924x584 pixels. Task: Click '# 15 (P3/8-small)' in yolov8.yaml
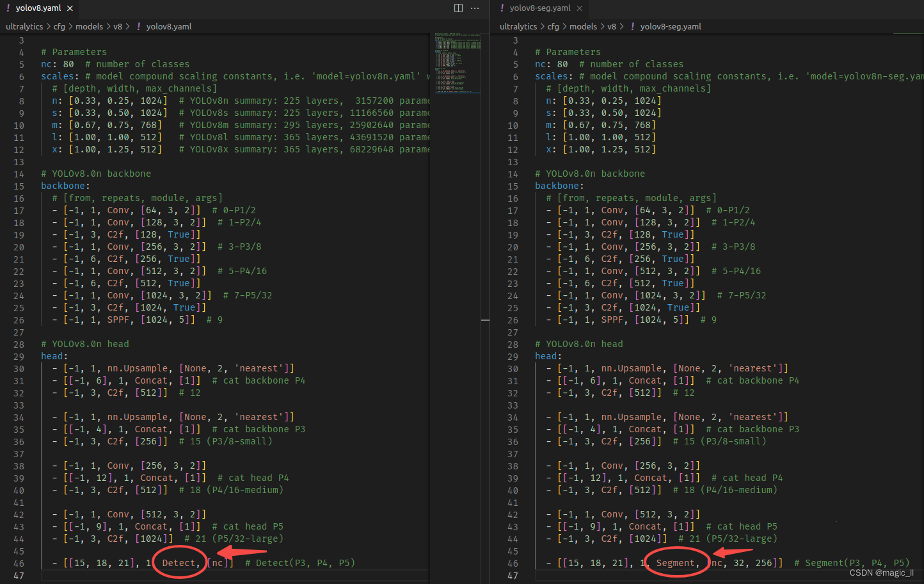click(226, 441)
